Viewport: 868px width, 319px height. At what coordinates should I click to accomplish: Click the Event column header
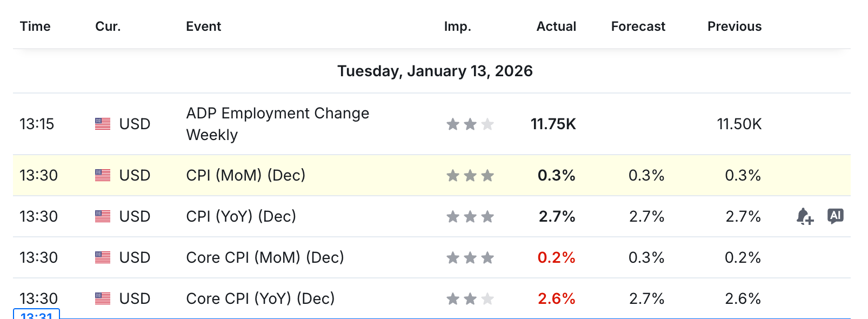(203, 26)
